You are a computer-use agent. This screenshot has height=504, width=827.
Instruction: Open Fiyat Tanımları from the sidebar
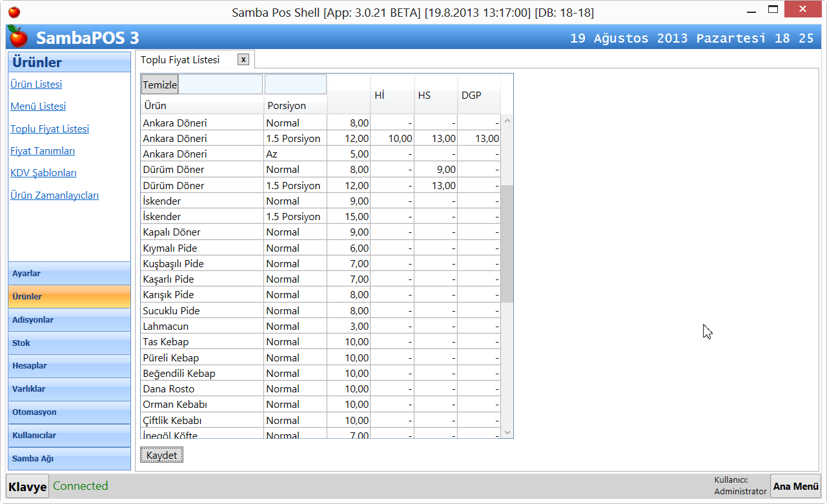[43, 151]
